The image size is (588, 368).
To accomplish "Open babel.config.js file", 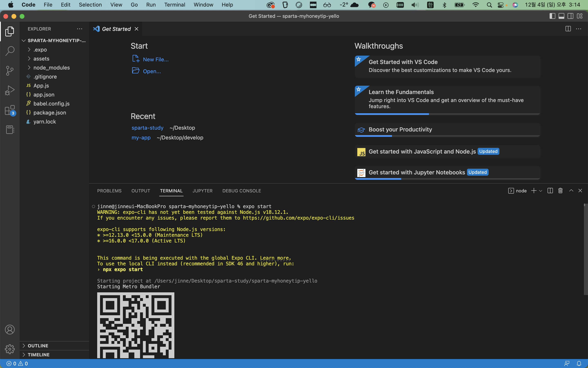I will 54,104.
